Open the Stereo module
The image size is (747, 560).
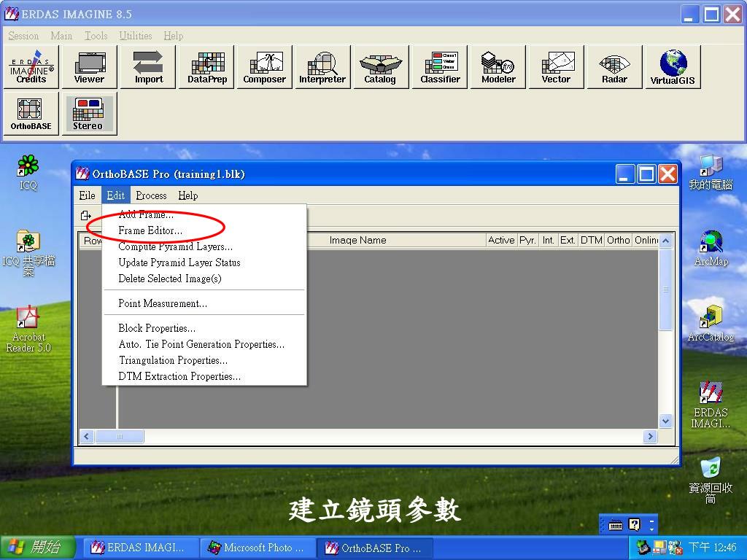[89, 114]
